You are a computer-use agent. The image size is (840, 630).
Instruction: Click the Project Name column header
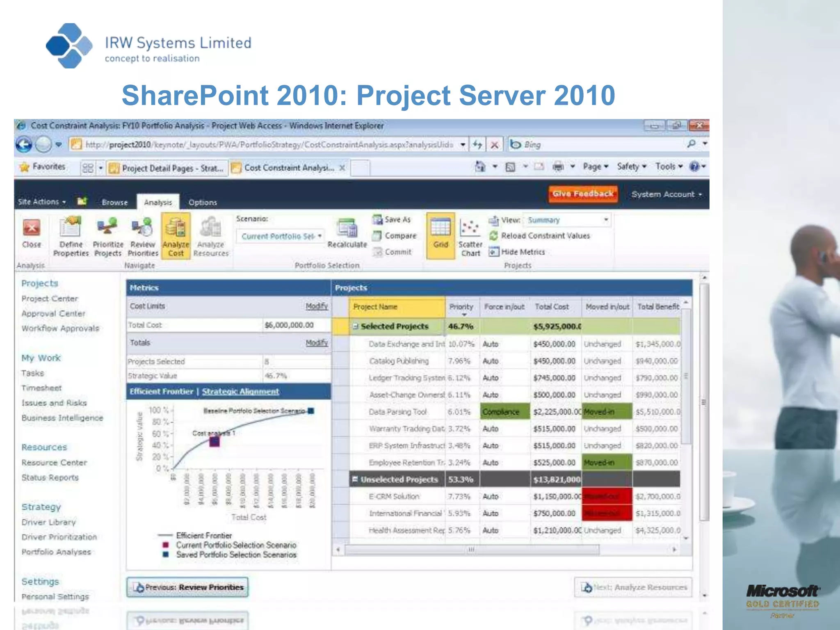[x=397, y=307]
